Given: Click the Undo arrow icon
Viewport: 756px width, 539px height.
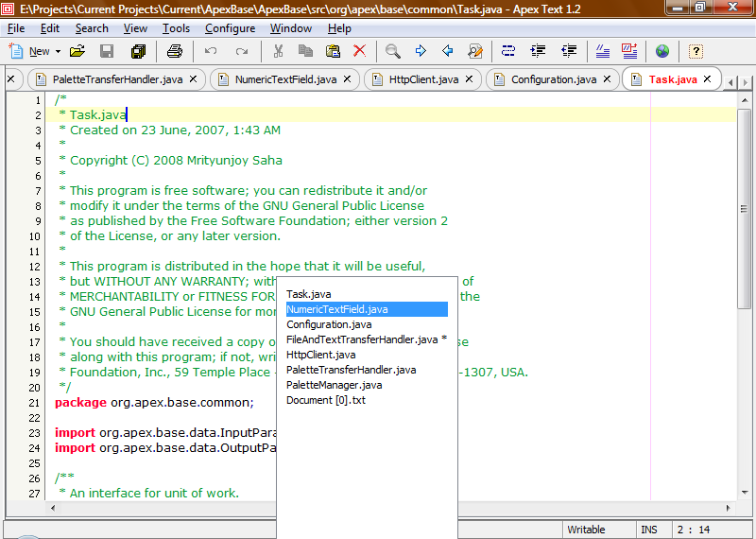Looking at the screenshot, I should 211,51.
